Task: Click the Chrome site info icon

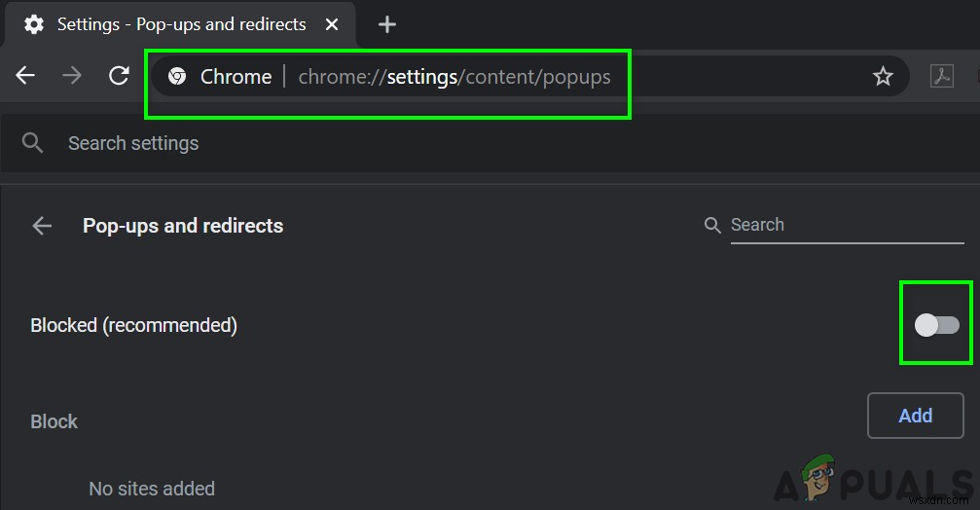Action: click(x=177, y=77)
